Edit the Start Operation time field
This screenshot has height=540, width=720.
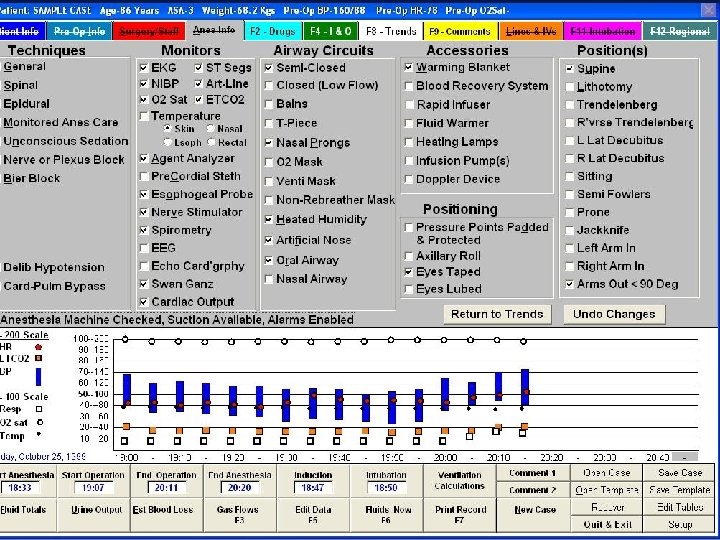[x=93, y=488]
